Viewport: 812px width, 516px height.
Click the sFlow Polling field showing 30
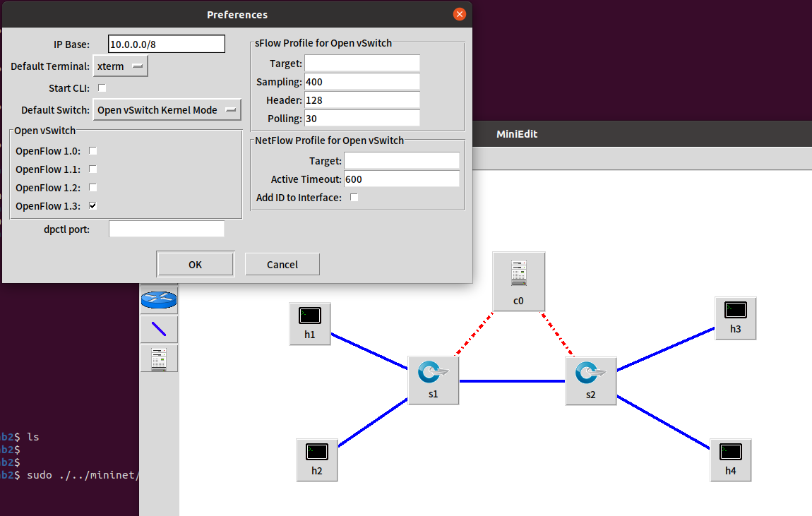[x=362, y=119]
